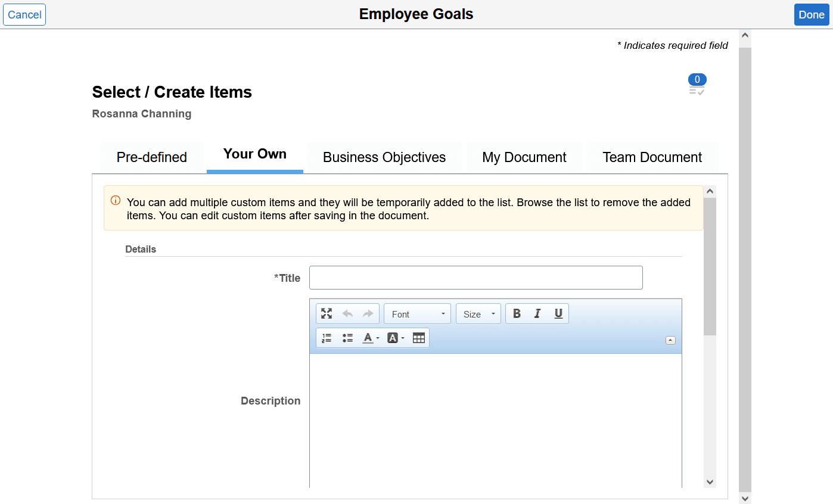Open the text color picker
Screen dimensions: 833x504
(368, 337)
